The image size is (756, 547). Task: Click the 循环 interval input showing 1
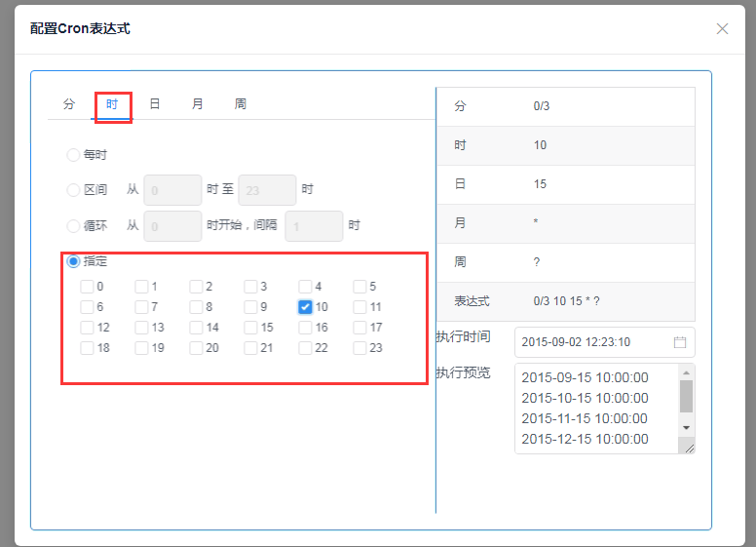point(314,226)
